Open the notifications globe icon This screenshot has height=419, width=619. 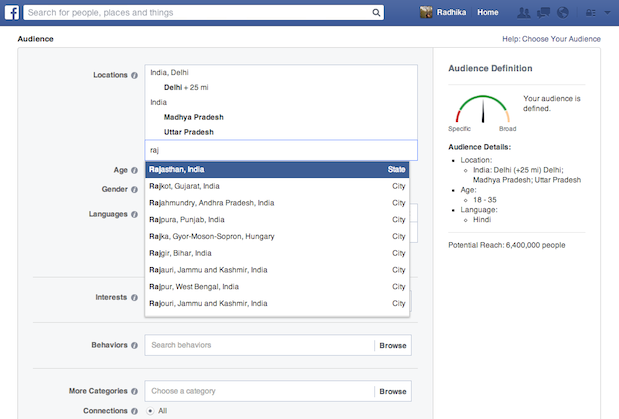[x=563, y=13]
